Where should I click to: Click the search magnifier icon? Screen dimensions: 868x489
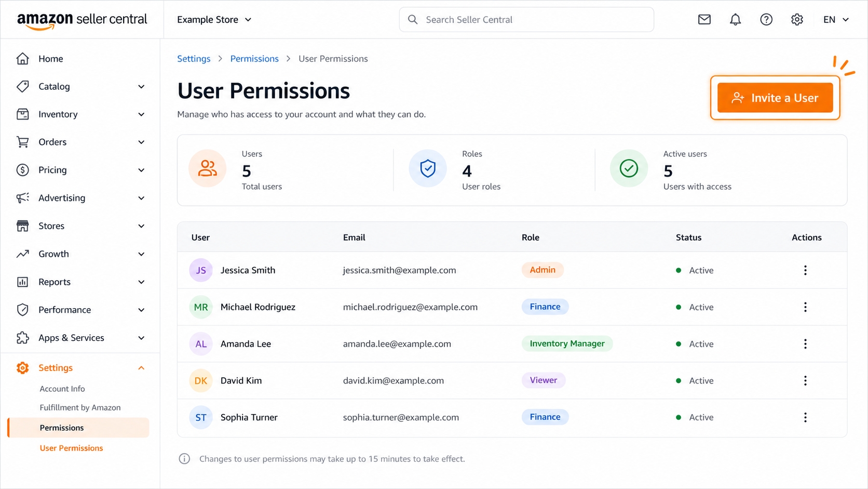[413, 20]
